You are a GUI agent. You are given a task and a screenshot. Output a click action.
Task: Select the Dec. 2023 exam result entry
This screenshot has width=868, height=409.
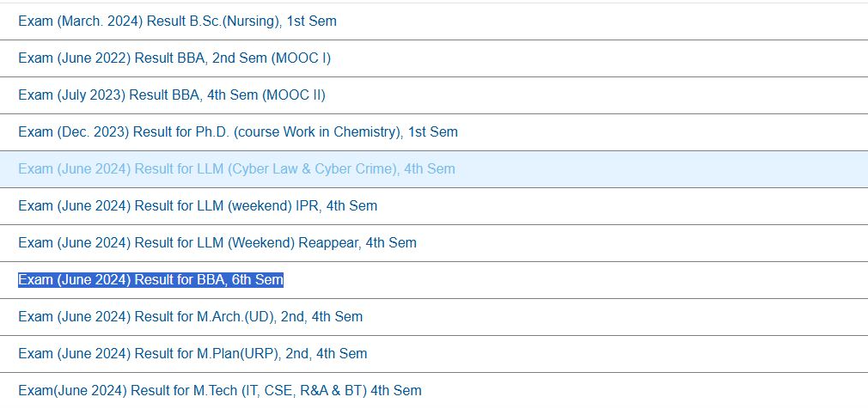[238, 131]
